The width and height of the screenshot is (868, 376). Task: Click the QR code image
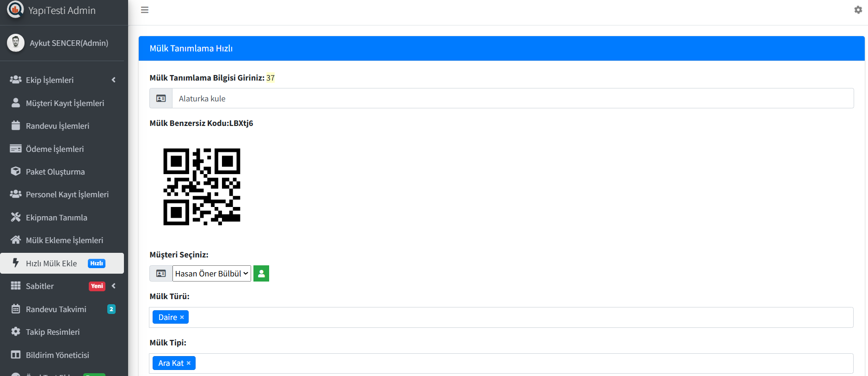tap(202, 187)
